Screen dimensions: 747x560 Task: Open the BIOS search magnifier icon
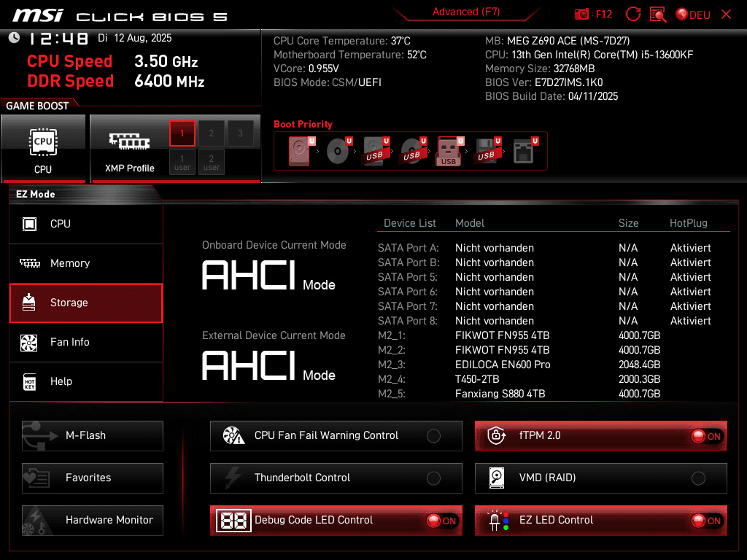(658, 15)
